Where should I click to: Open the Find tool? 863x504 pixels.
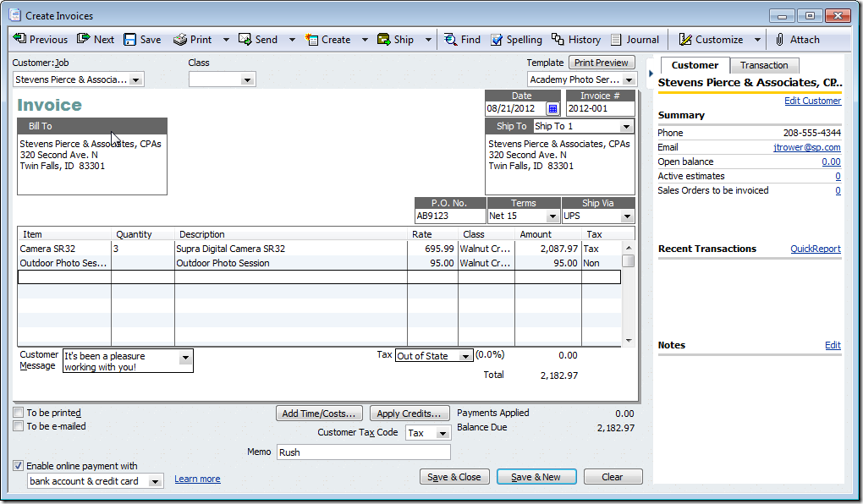tap(462, 39)
